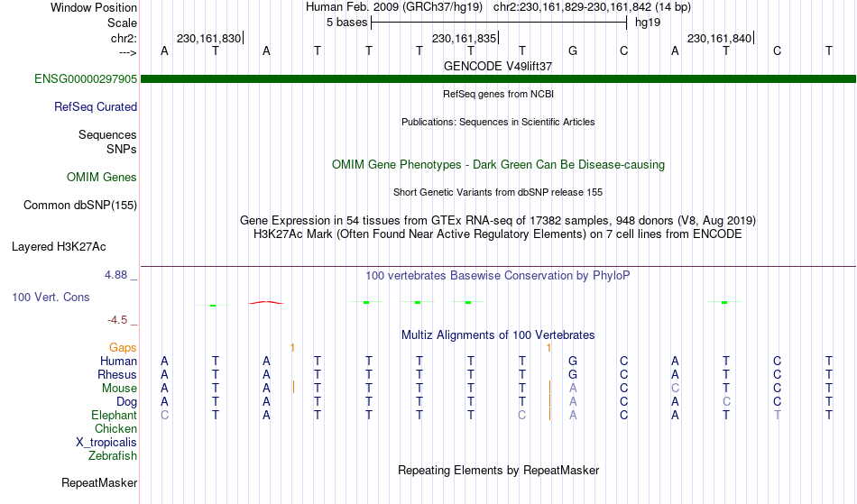Click the hg19 label by the scale bar

click(x=648, y=23)
